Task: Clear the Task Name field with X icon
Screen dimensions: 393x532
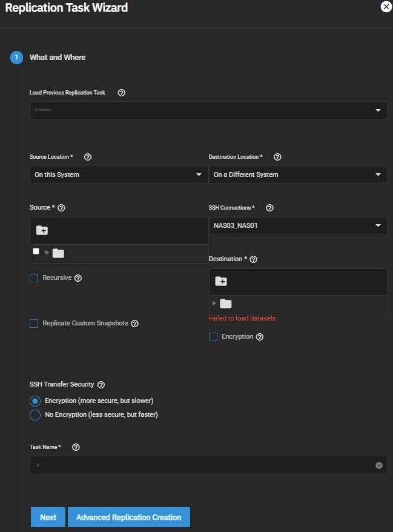Action: point(379,465)
